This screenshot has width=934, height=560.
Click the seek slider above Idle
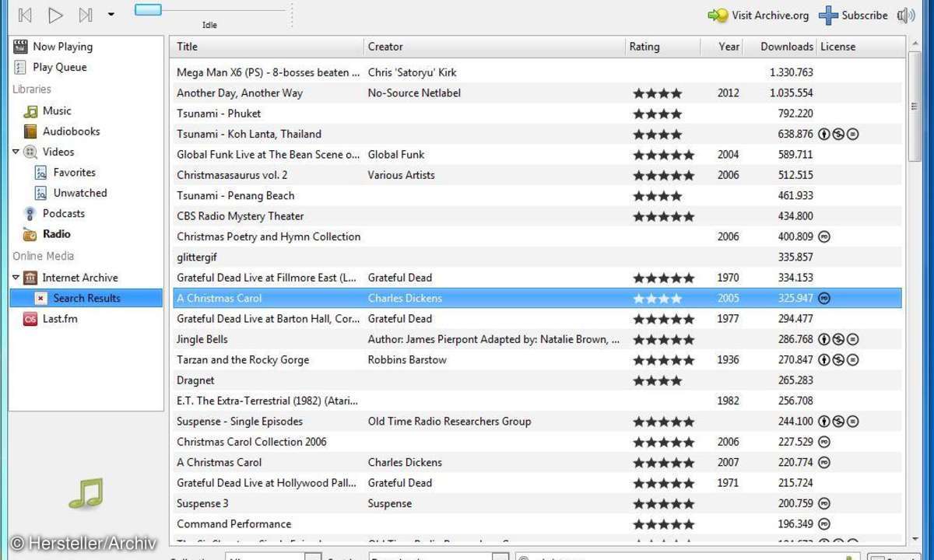click(148, 10)
